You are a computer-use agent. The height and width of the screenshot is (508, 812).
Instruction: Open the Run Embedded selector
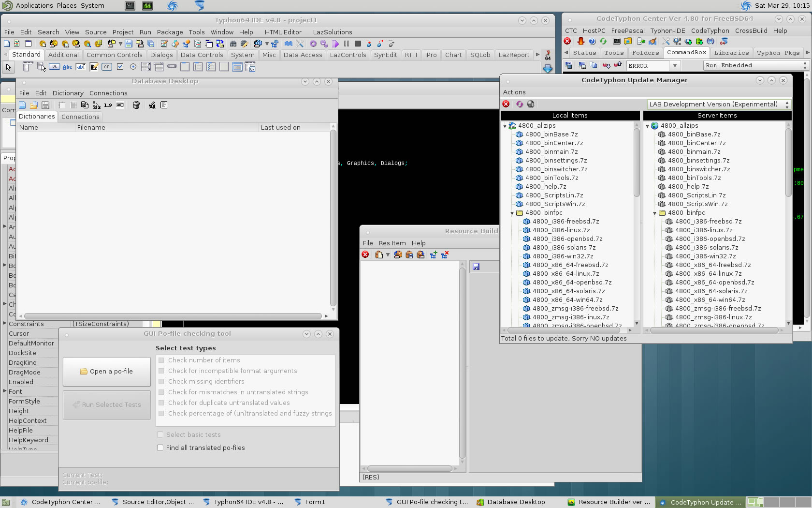pyautogui.click(x=756, y=65)
